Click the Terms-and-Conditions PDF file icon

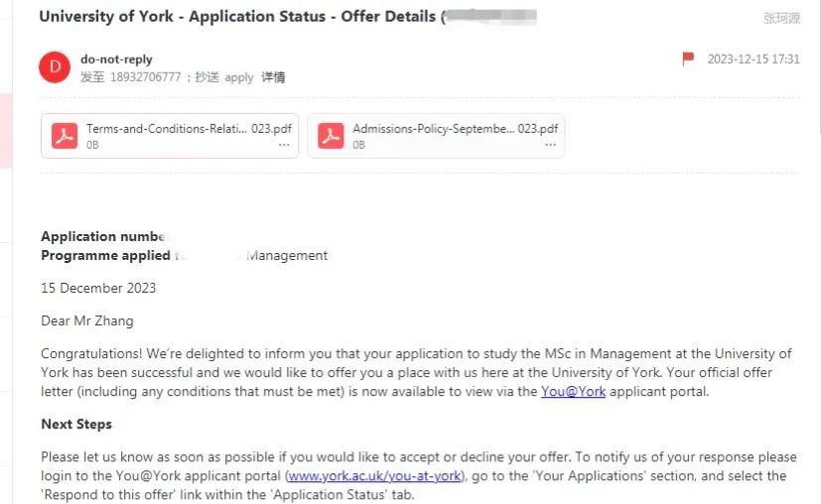click(66, 136)
